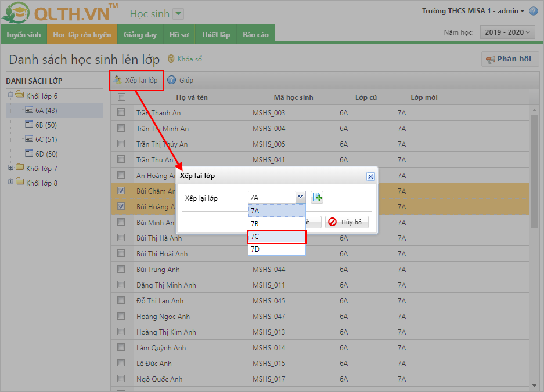The height and width of the screenshot is (392, 544).
Task: Check the box for Lê Đức Anh
Action: pos(121,363)
